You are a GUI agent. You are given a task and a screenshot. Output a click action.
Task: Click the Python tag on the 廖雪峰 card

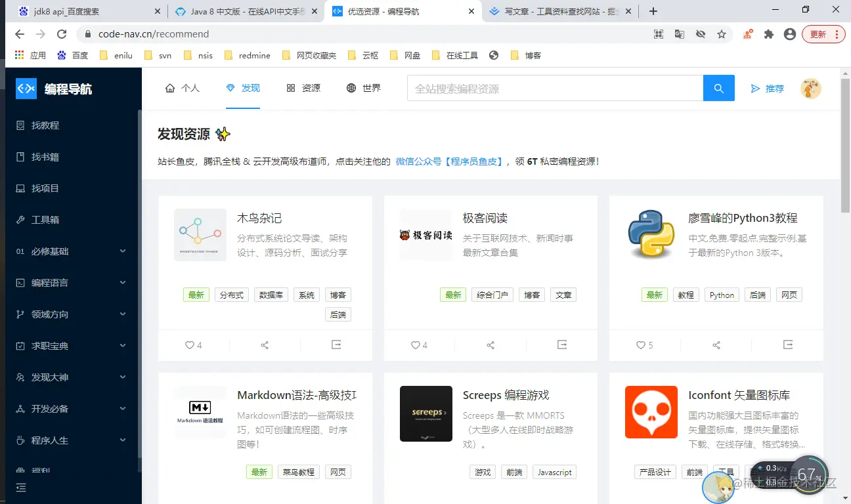[722, 295]
